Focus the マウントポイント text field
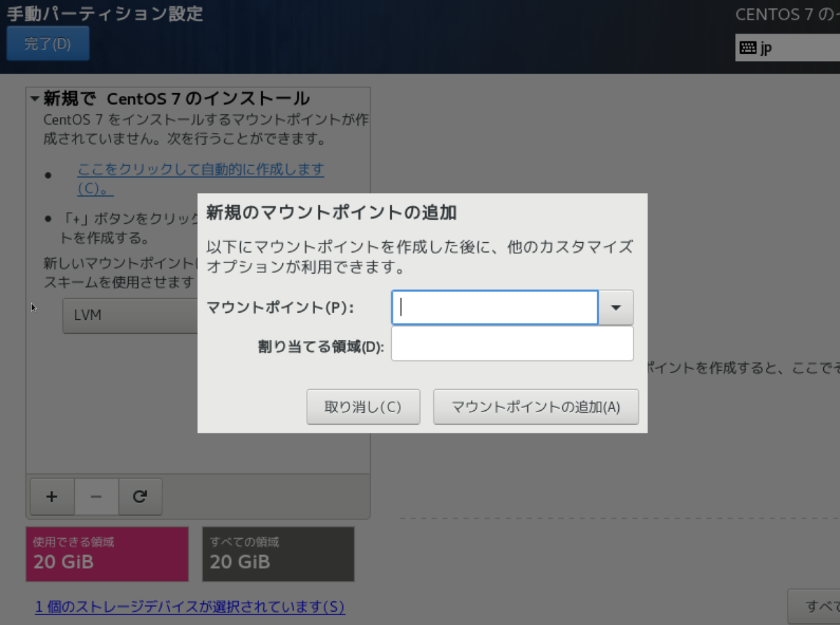840x625 pixels. coord(493,307)
